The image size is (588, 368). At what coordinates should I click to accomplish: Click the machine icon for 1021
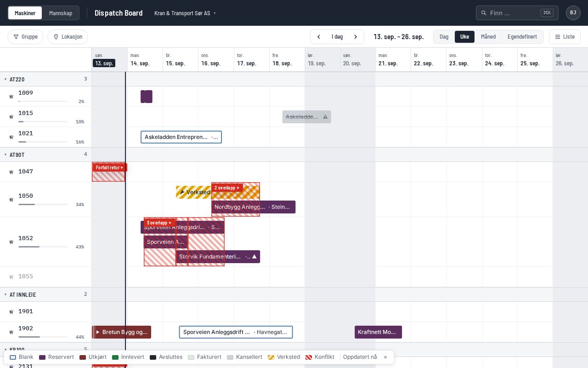[11, 137]
